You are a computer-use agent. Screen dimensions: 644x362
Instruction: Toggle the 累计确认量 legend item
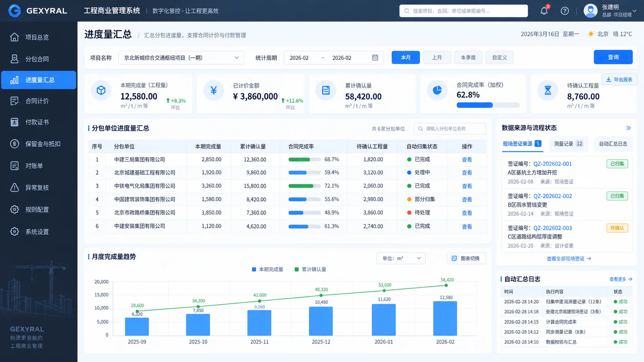[x=310, y=269]
